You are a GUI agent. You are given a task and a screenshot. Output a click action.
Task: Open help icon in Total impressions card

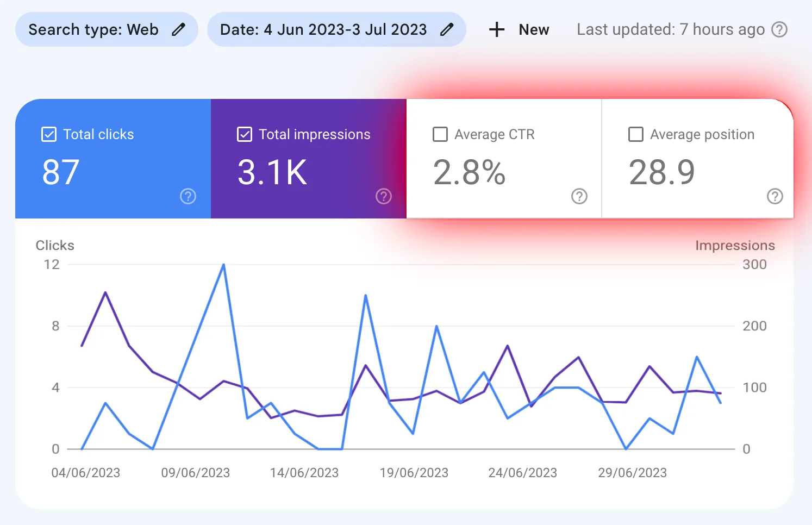click(x=384, y=196)
